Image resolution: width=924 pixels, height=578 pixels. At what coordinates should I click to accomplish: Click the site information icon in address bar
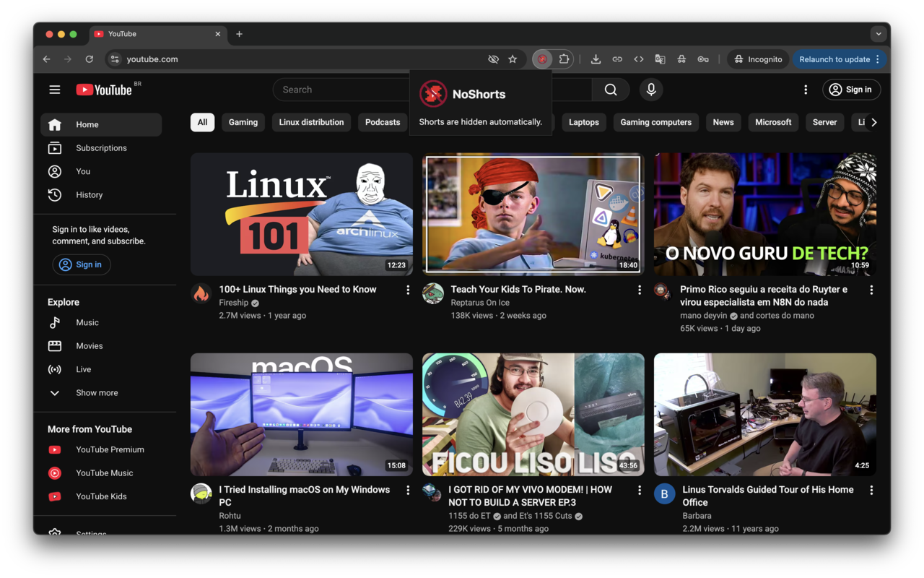[115, 59]
